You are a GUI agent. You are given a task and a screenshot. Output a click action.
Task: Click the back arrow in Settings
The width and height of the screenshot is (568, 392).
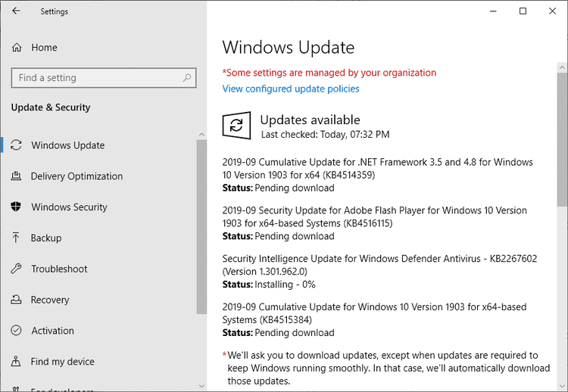coord(16,11)
